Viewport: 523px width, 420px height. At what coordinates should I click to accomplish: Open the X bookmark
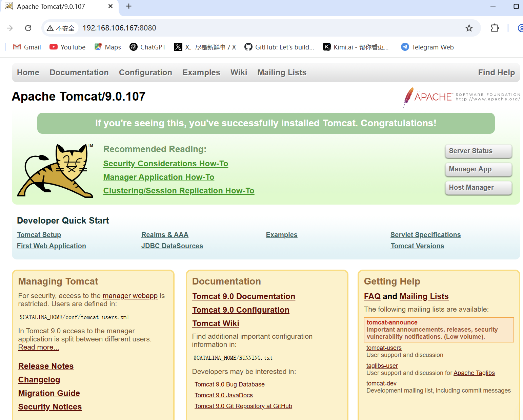pyautogui.click(x=205, y=47)
